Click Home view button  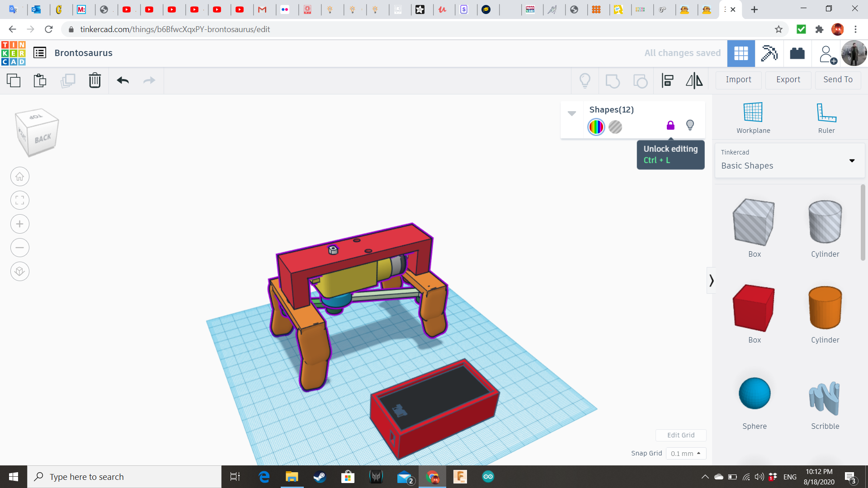[20, 177]
